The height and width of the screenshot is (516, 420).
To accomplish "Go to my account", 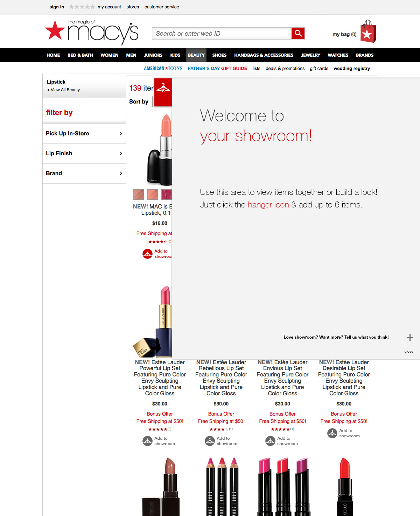I will 109,7.
